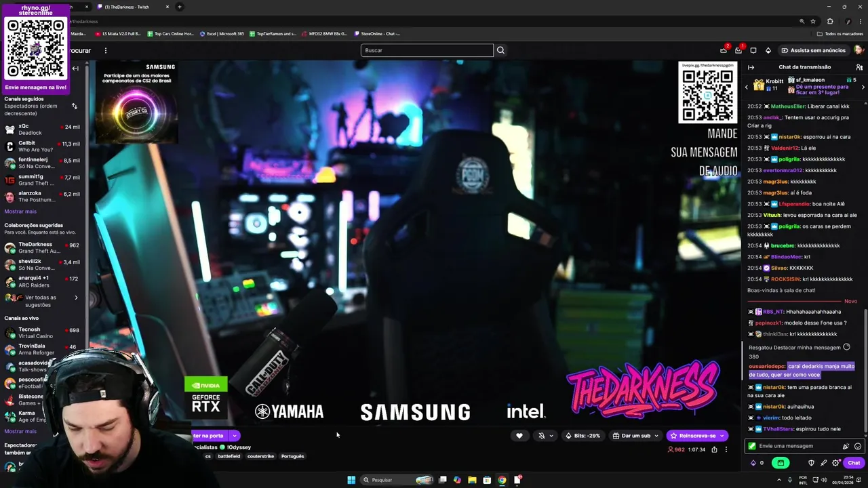The width and height of the screenshot is (868, 488).
Task: Open the Top Cars Online Hor... bookmark
Action: coord(170,33)
